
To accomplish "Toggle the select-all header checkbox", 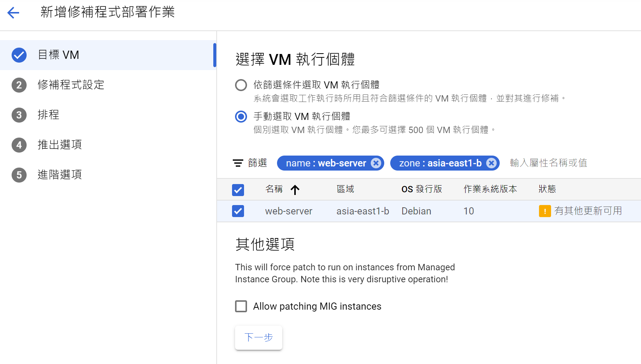I will click(x=238, y=190).
